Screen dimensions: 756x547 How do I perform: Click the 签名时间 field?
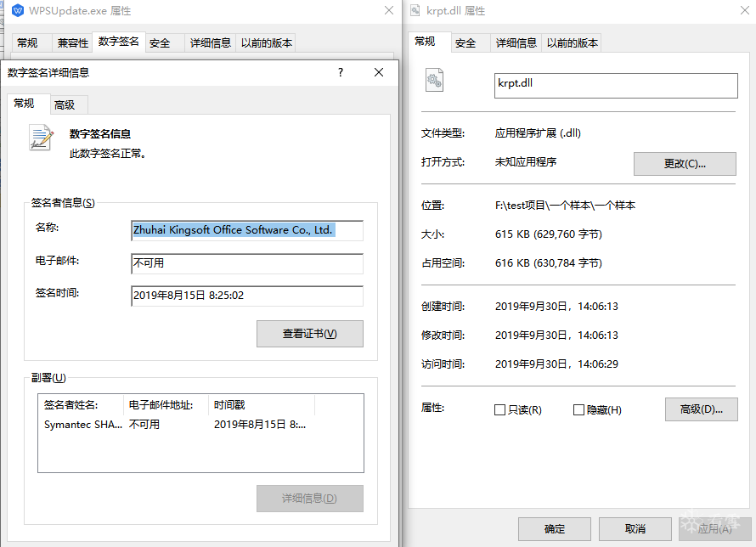click(x=247, y=296)
